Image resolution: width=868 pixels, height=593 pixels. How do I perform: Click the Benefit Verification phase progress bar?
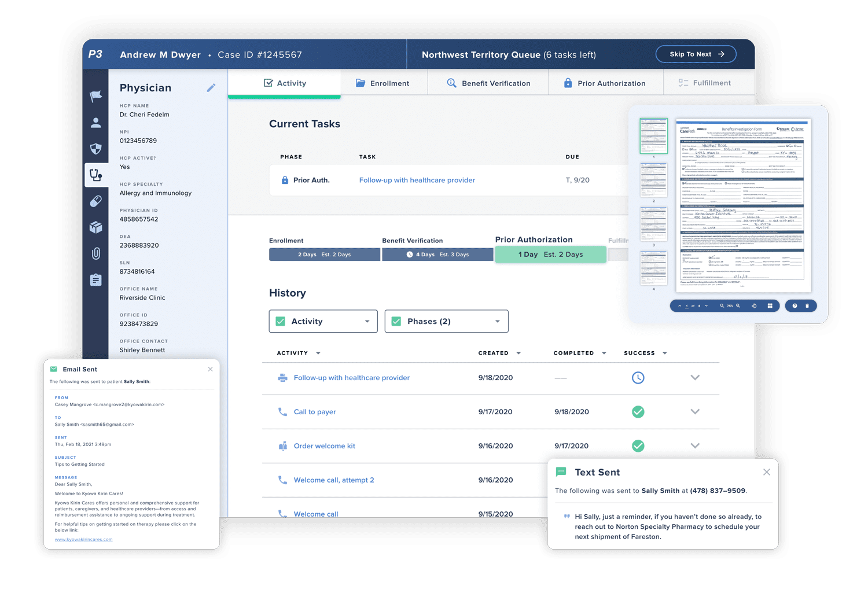pos(437,255)
